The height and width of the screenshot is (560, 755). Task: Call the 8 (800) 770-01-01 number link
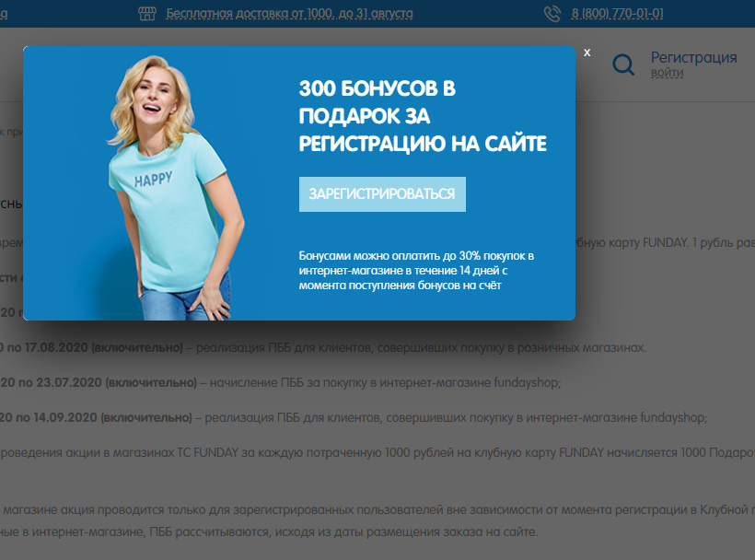tap(617, 14)
